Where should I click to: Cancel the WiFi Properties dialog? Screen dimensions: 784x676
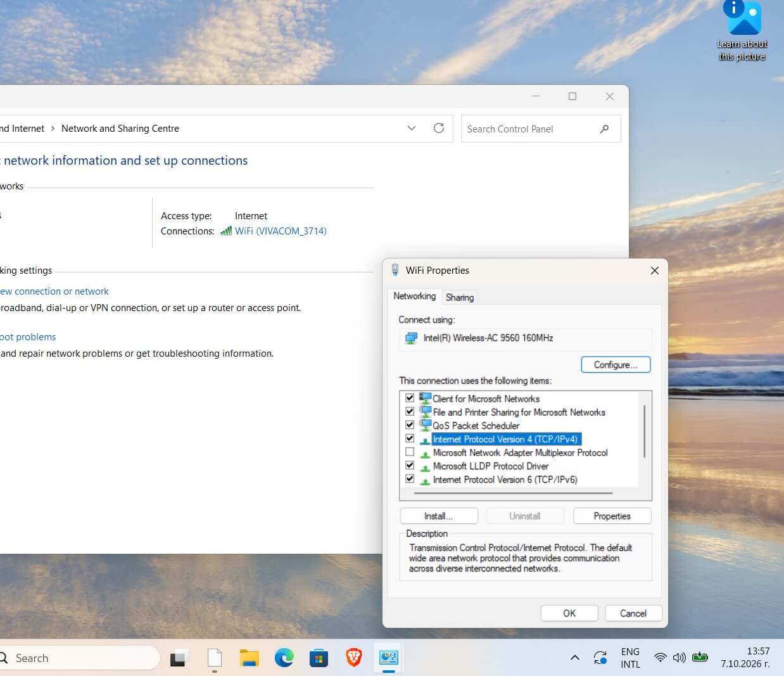coord(633,613)
